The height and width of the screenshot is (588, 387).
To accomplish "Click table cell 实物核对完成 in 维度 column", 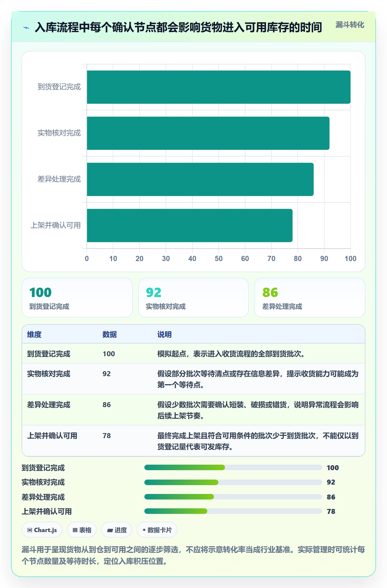I will pos(49,374).
